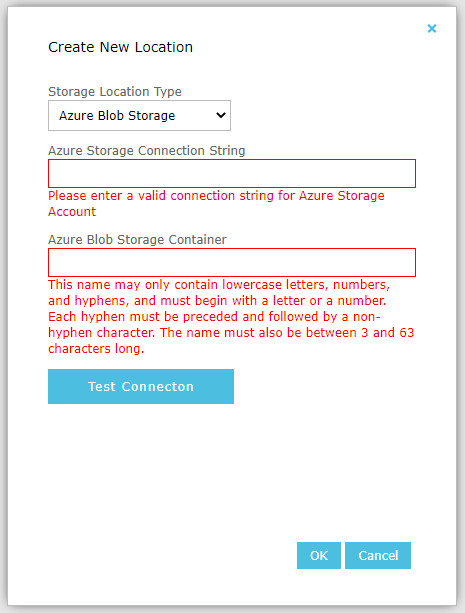The height and width of the screenshot is (613, 465).
Task: Click the Storage Location Type label
Action: coord(115,91)
